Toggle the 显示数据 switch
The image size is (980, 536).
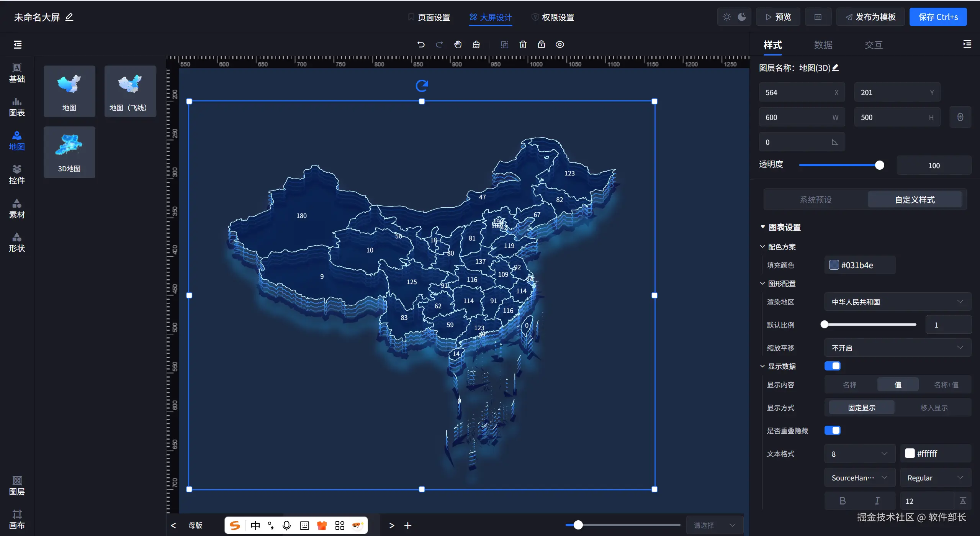point(832,366)
